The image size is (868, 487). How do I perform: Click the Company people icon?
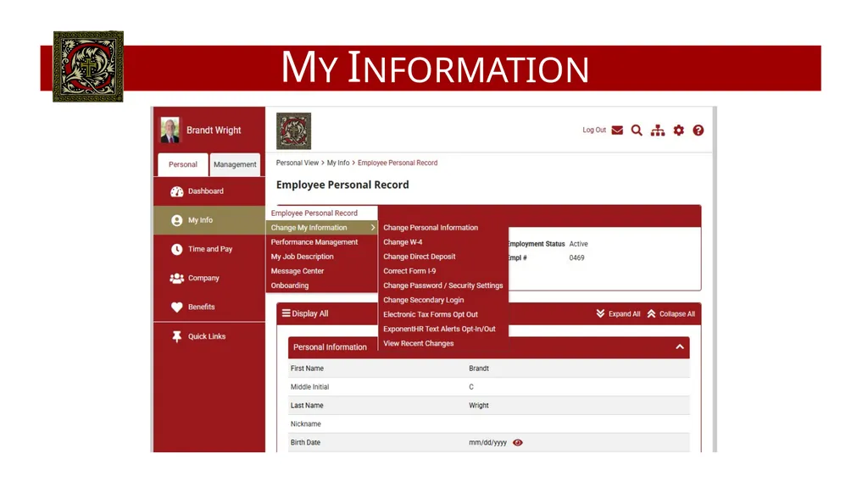tap(176, 278)
